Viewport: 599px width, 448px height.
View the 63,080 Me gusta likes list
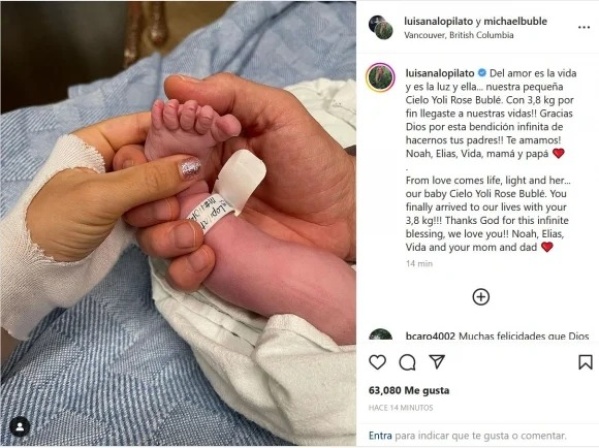409,390
